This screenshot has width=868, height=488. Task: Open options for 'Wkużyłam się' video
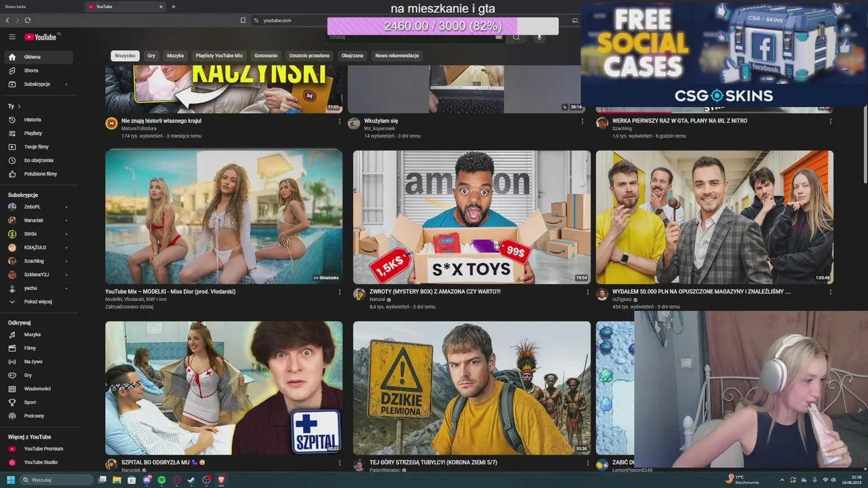pyautogui.click(x=582, y=121)
